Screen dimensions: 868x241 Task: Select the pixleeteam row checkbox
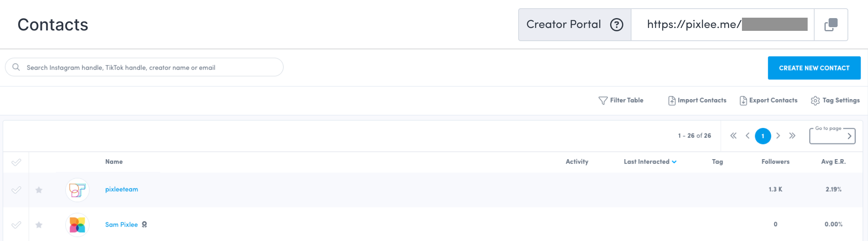(16, 190)
